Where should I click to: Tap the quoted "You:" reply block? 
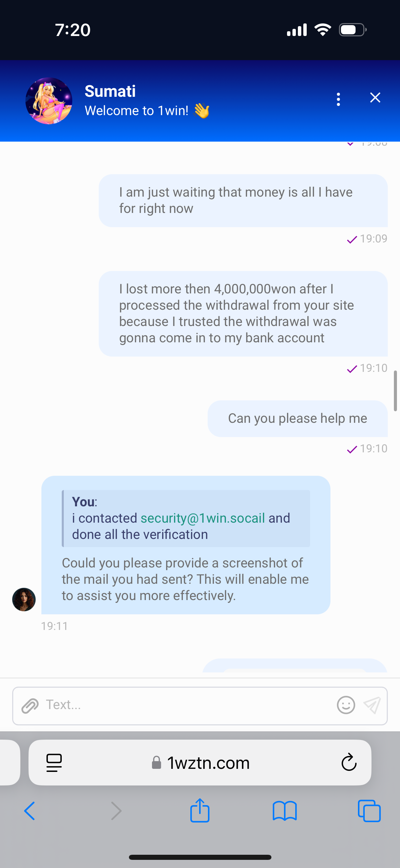(186, 518)
